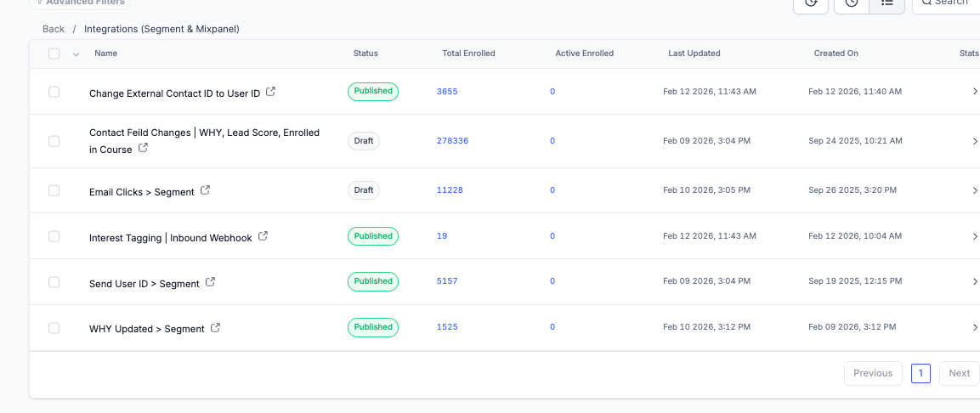Open workflow 'WHY Updated > Segment'

click(147, 329)
